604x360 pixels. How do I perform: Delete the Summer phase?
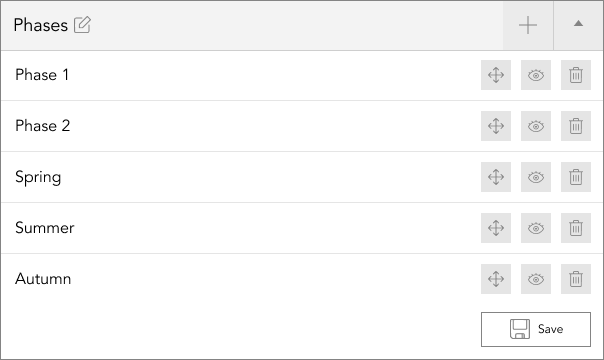click(x=576, y=228)
